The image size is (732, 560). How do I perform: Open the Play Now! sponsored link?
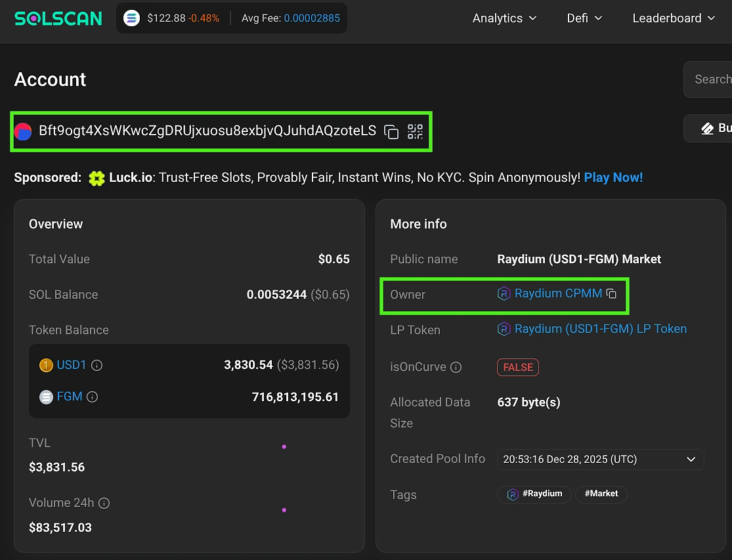point(613,177)
